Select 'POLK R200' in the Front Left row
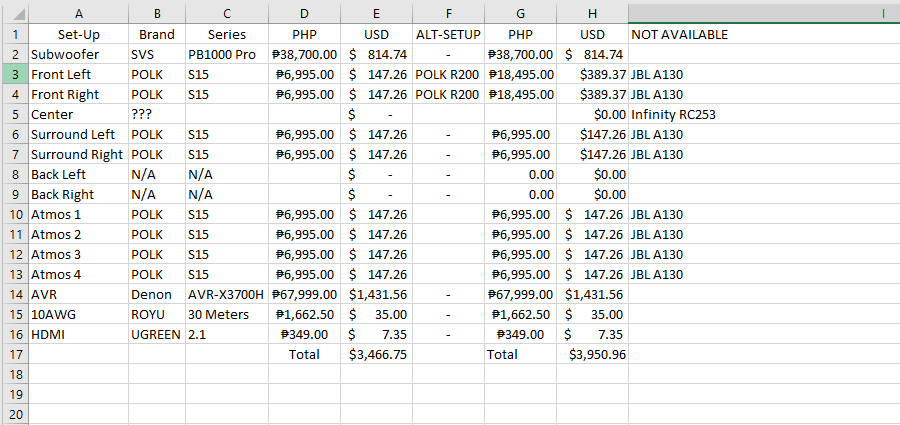The width and height of the screenshot is (900, 425). pos(448,75)
